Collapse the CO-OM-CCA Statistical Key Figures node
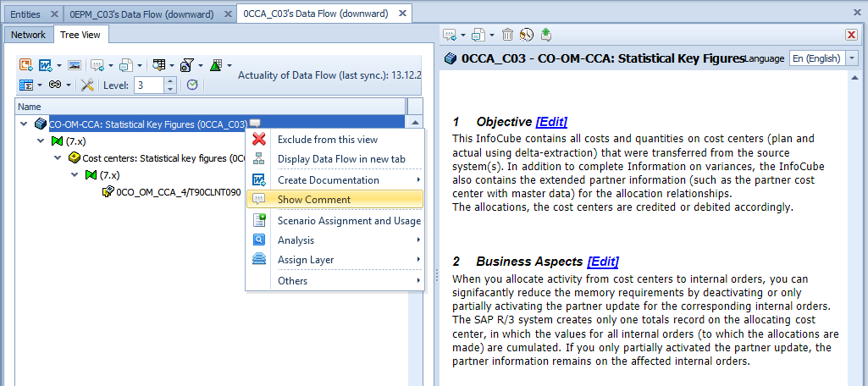 (x=24, y=124)
